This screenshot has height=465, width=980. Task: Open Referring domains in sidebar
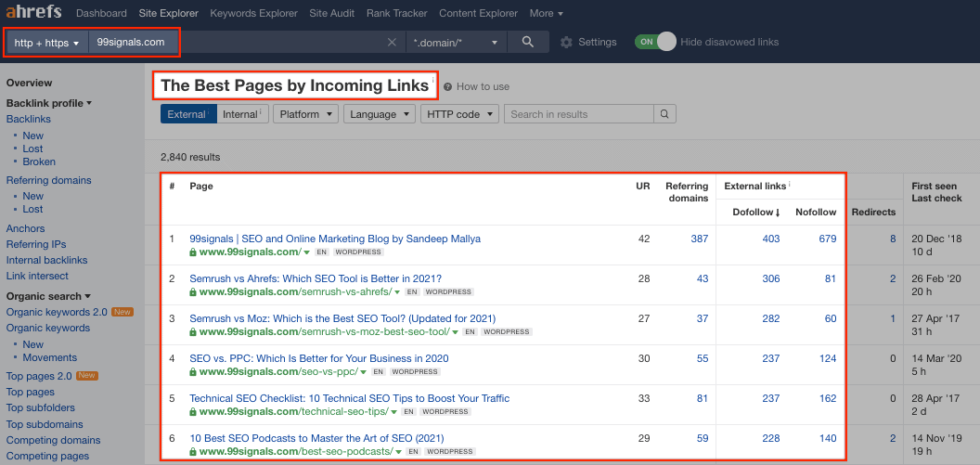48,180
